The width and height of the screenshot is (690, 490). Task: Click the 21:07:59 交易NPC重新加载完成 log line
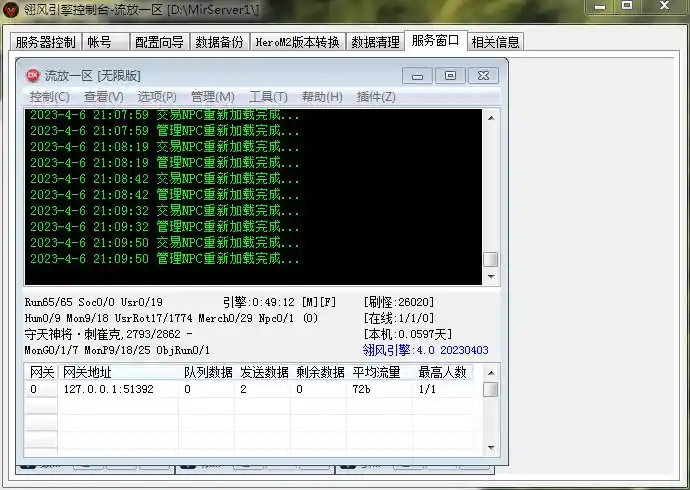click(165, 115)
